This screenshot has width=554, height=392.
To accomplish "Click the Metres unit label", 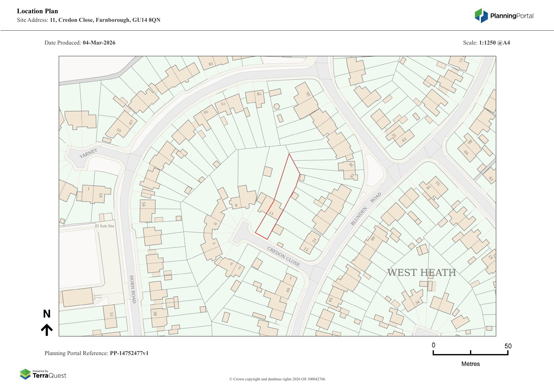I will click(470, 364).
